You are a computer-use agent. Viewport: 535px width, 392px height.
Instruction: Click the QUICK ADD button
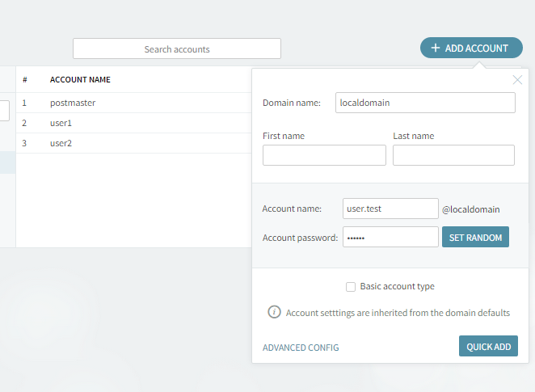pos(488,347)
